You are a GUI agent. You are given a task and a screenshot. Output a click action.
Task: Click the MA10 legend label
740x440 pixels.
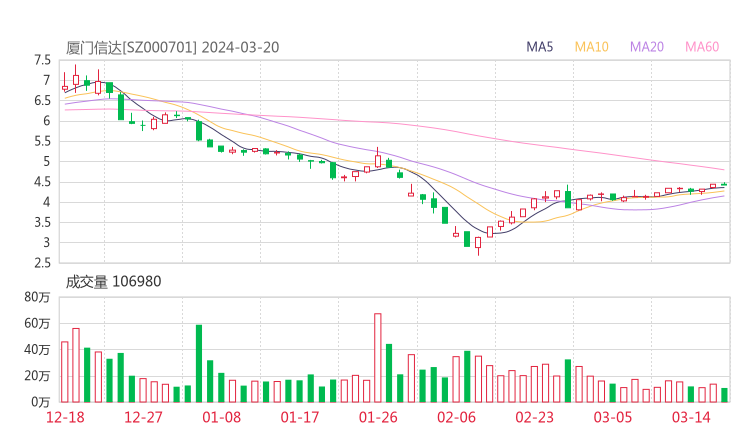(591, 47)
